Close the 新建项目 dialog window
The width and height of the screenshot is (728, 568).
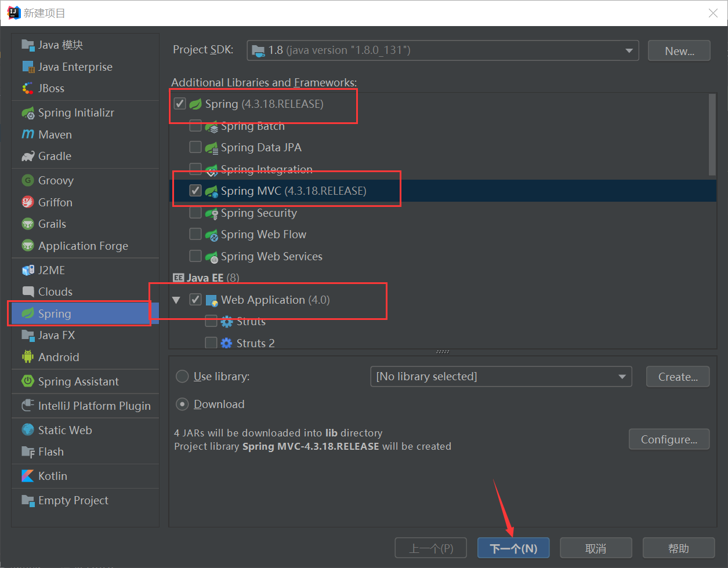point(713,13)
